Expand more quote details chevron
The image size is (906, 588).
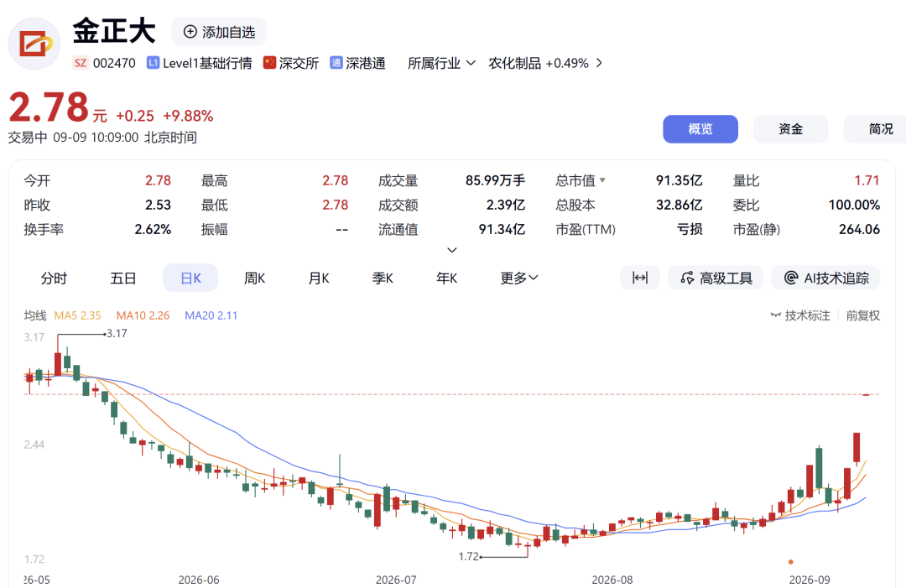452,250
